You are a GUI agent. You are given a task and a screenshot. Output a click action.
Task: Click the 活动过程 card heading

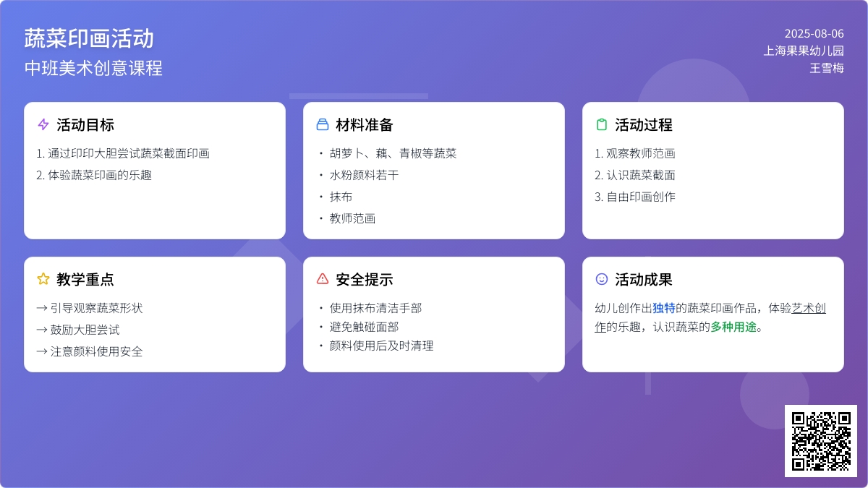[644, 124]
